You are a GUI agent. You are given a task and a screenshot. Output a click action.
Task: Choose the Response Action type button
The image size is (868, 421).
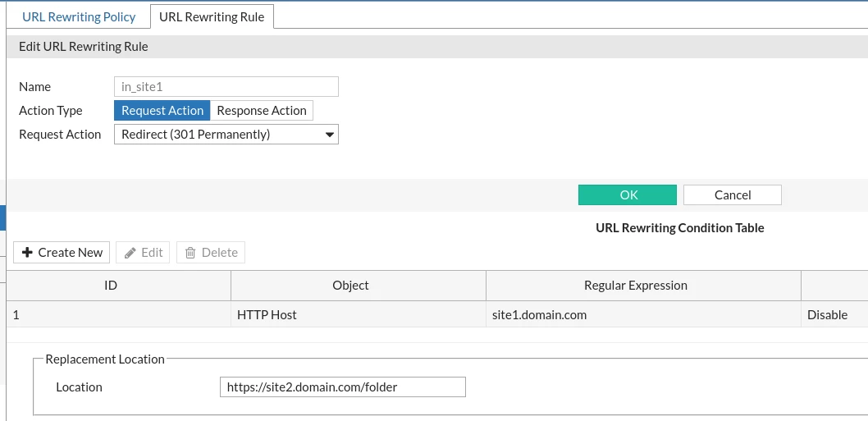click(x=261, y=110)
